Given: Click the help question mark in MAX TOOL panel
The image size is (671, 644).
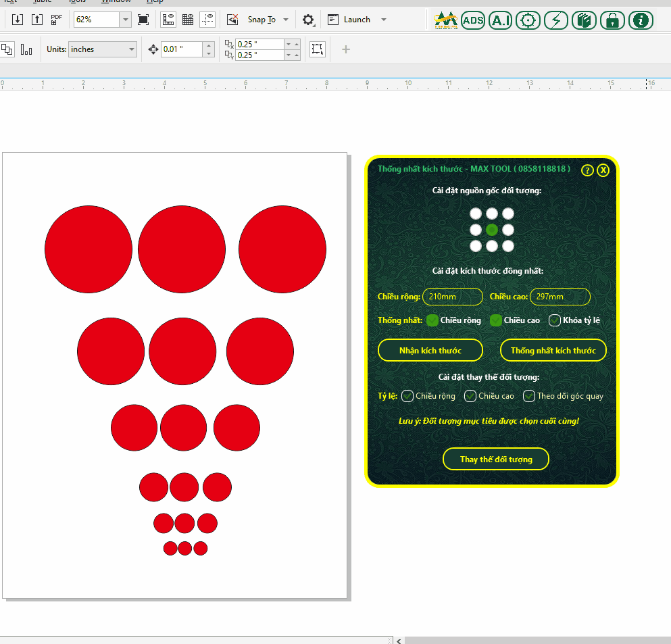Looking at the screenshot, I should click(587, 170).
